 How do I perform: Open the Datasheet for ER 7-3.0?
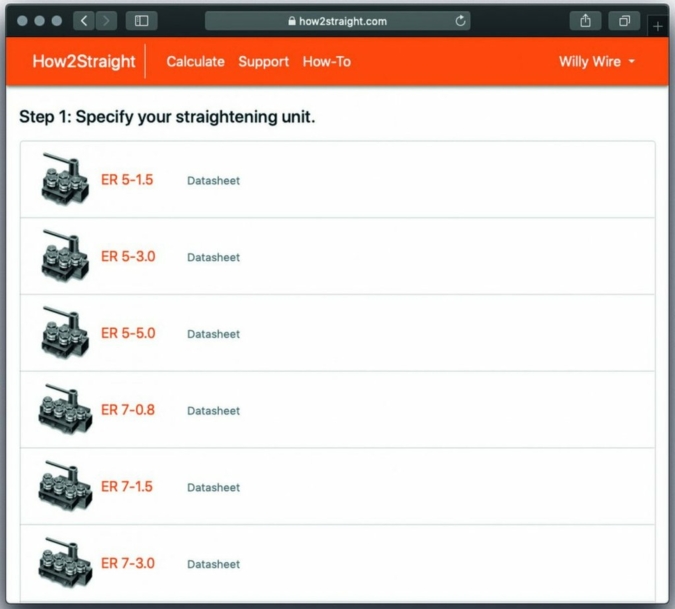tap(214, 564)
